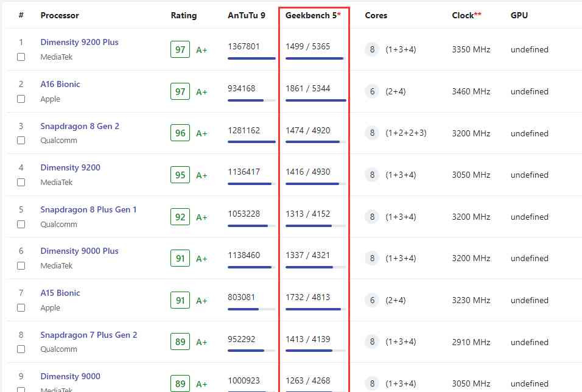Image resolution: width=582 pixels, height=392 pixels.
Task: Click the Apple label under A15 Bionic
Action: tap(50, 308)
